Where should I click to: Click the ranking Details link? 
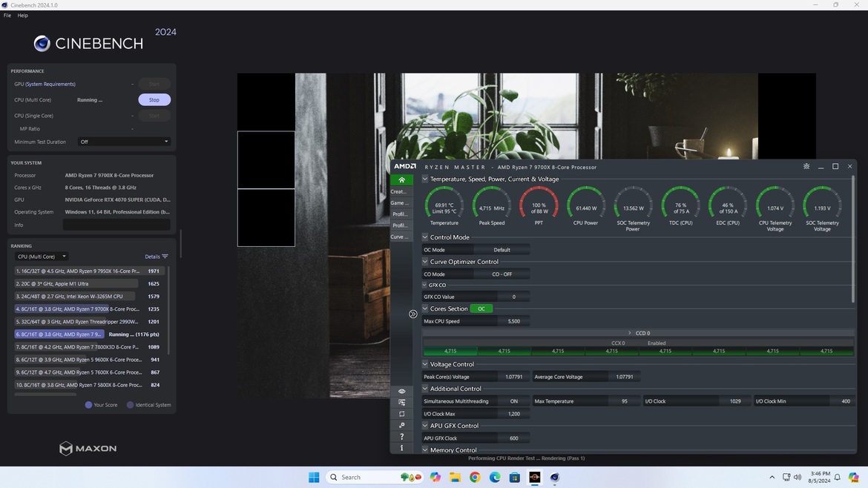[x=152, y=257]
